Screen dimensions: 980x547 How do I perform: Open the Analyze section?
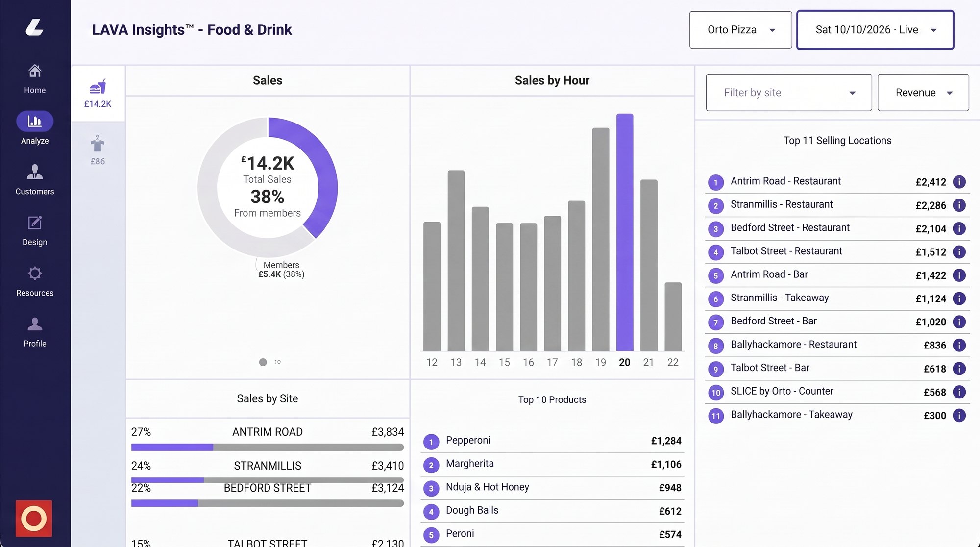(x=35, y=128)
